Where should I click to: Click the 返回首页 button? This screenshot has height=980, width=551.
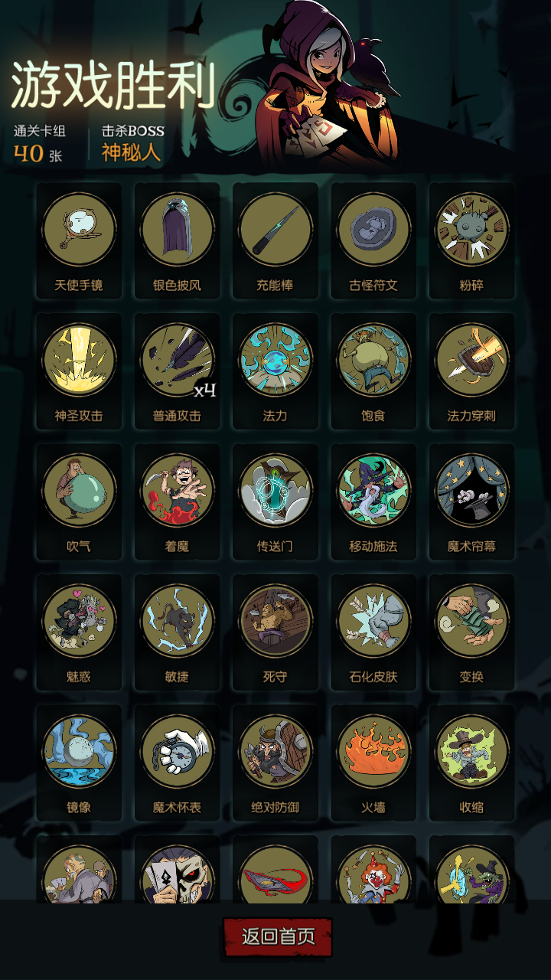click(x=278, y=937)
